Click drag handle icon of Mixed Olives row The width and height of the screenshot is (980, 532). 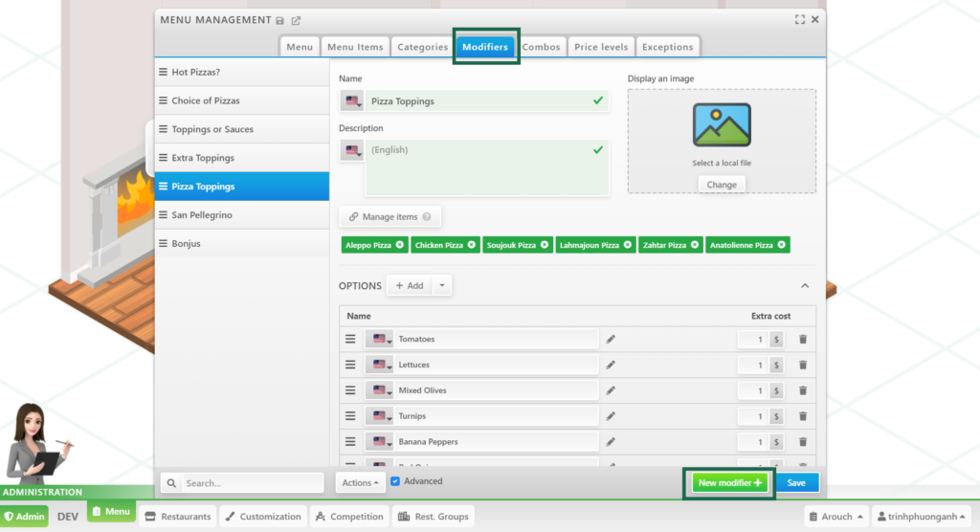tap(350, 390)
